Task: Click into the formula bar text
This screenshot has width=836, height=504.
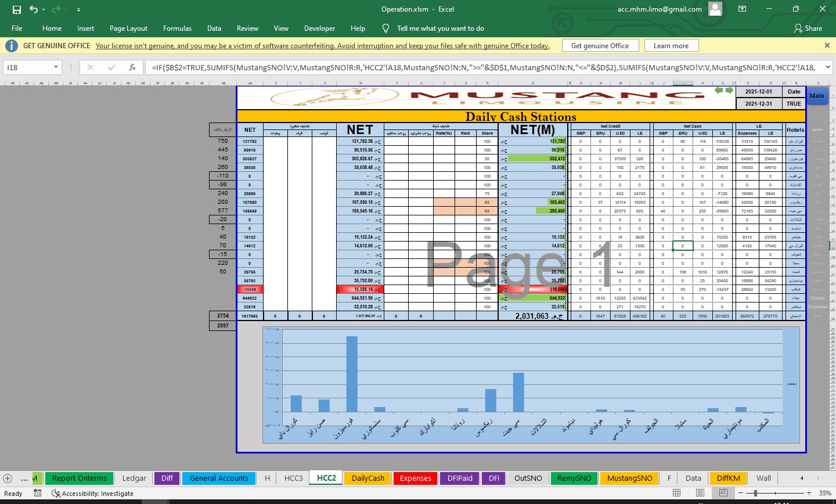Action: [x=482, y=67]
